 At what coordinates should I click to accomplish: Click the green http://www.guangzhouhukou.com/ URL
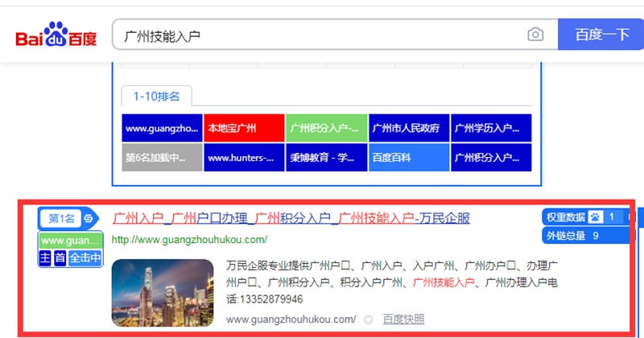(189, 240)
